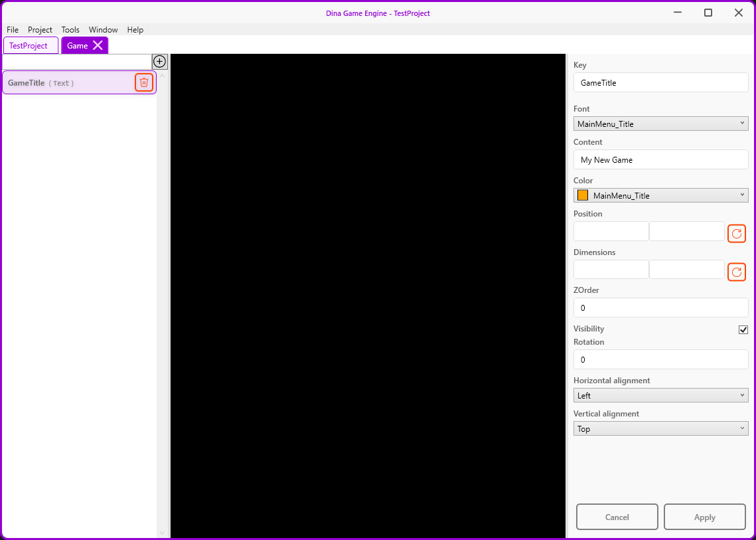This screenshot has width=756, height=540.
Task: Focus the Rotation input field
Action: tap(660, 359)
